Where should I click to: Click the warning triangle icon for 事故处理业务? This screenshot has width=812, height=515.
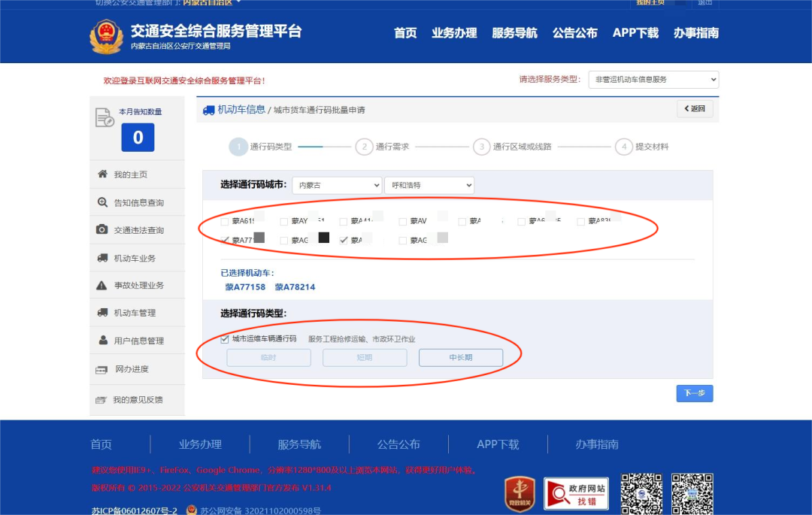(x=102, y=286)
